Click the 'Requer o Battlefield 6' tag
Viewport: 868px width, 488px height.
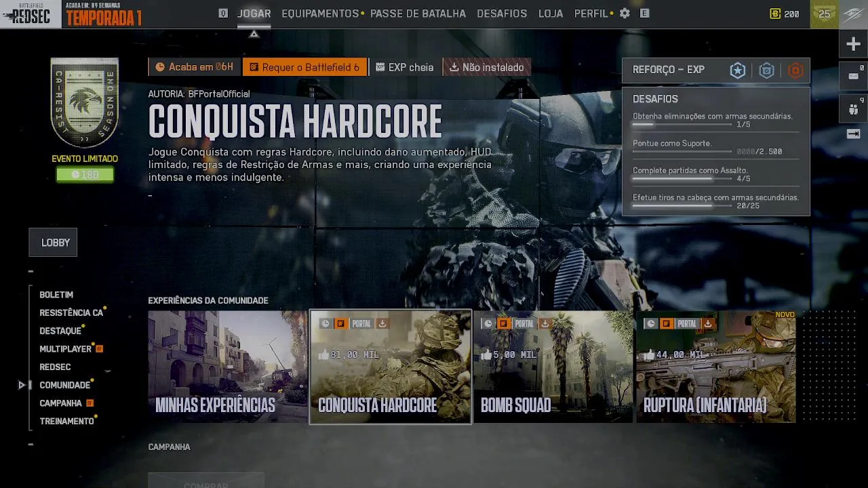point(304,67)
